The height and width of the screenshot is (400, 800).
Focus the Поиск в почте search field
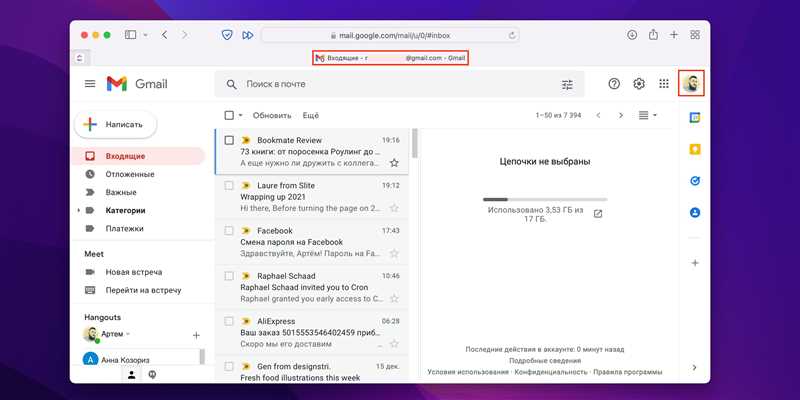pos(398,84)
